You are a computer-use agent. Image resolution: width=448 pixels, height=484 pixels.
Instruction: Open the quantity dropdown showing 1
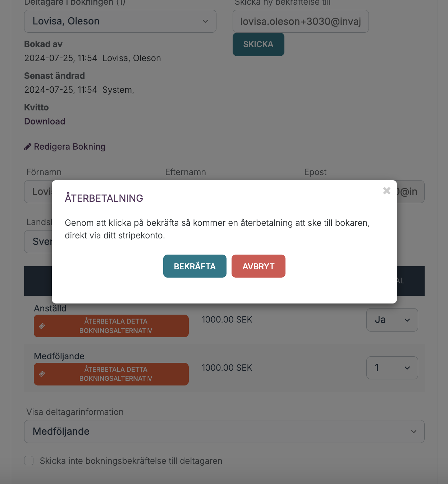pyautogui.click(x=392, y=368)
